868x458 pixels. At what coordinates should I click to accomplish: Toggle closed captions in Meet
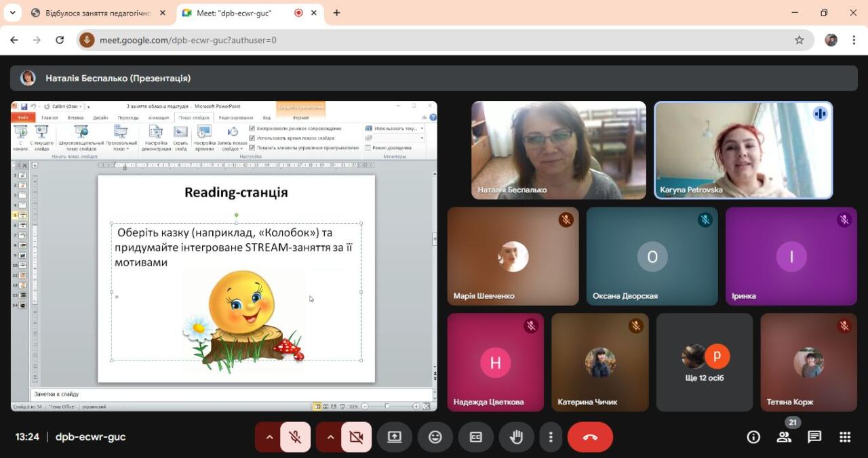[476, 437]
